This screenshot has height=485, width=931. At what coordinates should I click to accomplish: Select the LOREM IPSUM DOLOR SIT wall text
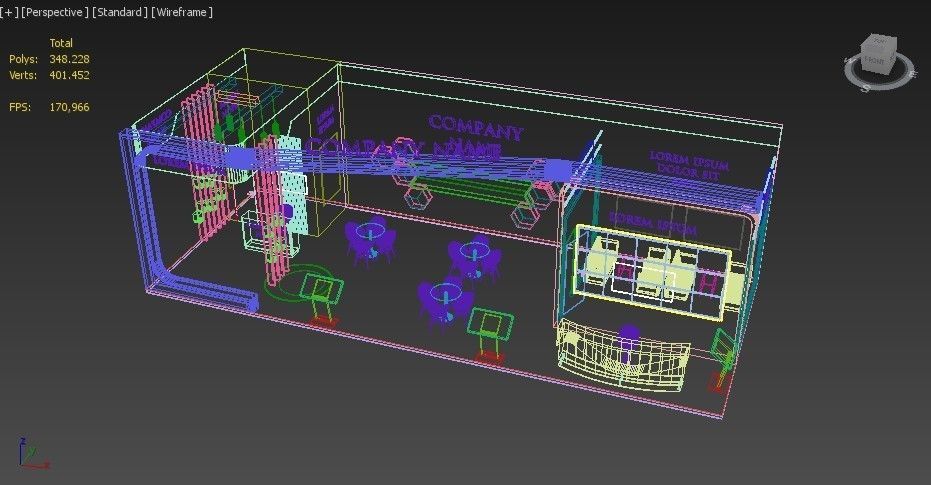point(689,165)
